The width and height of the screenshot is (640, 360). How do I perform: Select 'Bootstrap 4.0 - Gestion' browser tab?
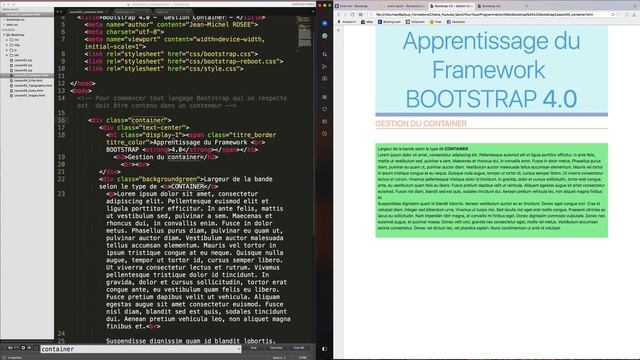[x=451, y=6]
